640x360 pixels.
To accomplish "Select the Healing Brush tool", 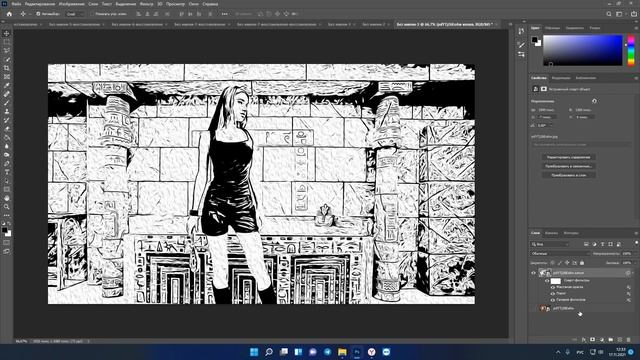I will tap(7, 94).
